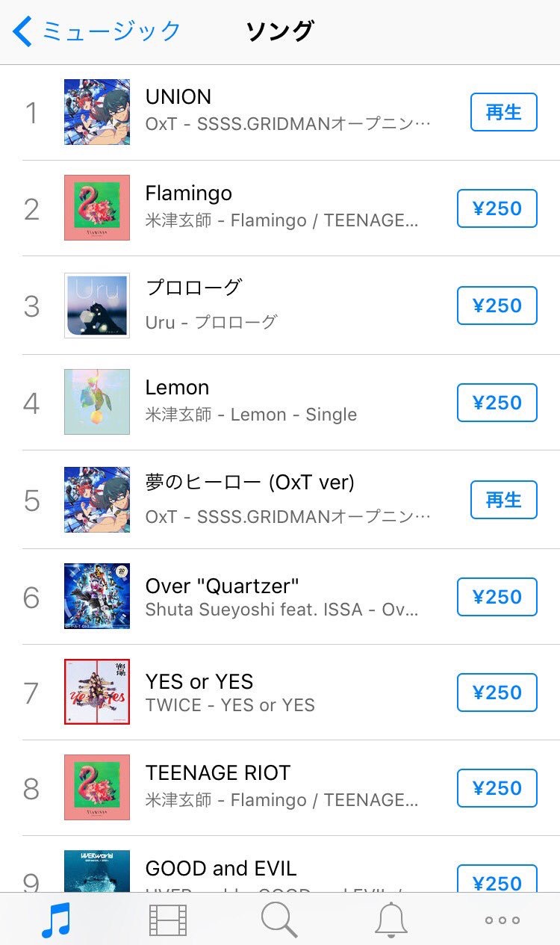Tap the ミュージック back link

[111, 31]
